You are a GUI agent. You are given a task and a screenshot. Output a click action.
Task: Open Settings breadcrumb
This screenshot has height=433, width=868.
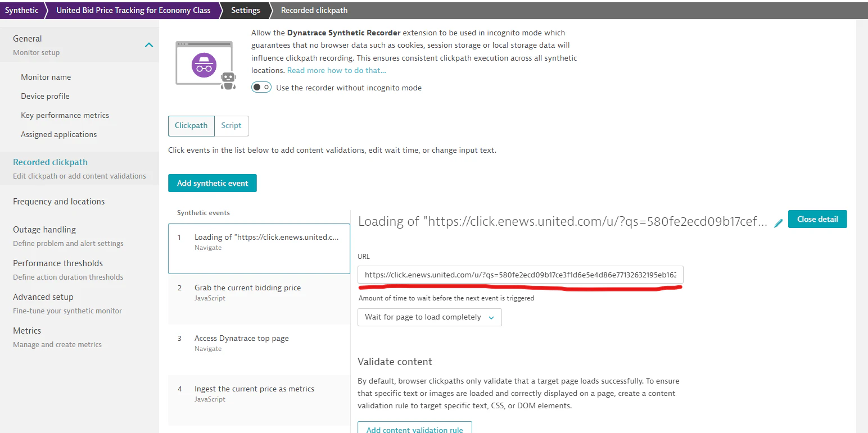click(246, 10)
